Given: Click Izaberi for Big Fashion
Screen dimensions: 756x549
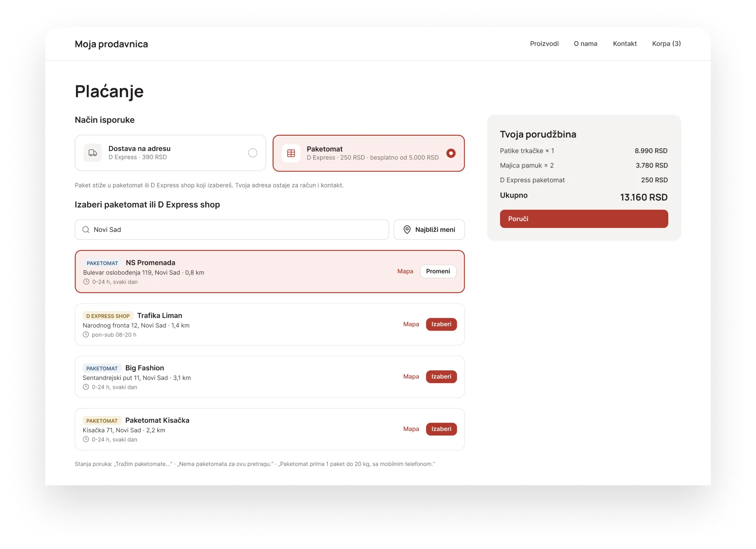Looking at the screenshot, I should click(441, 377).
